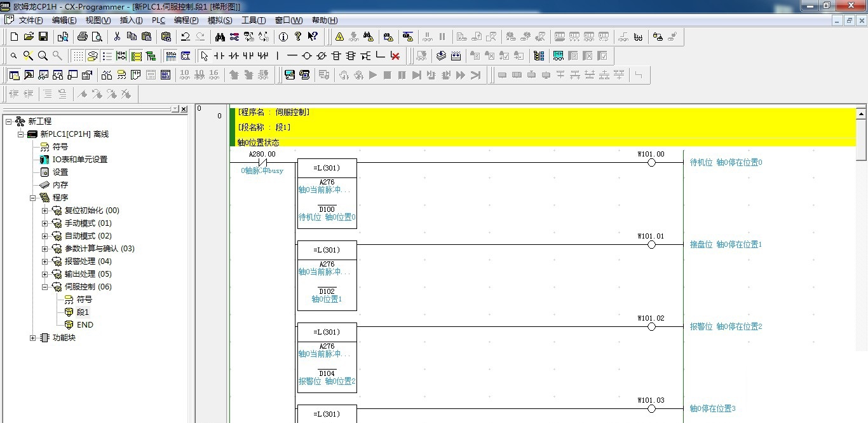Select 设置 item in project tree

click(60, 172)
